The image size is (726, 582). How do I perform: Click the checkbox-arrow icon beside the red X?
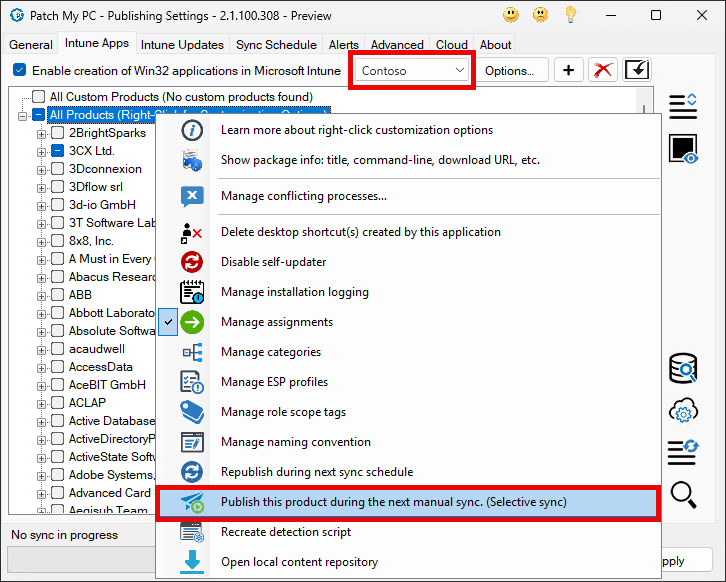click(x=637, y=70)
